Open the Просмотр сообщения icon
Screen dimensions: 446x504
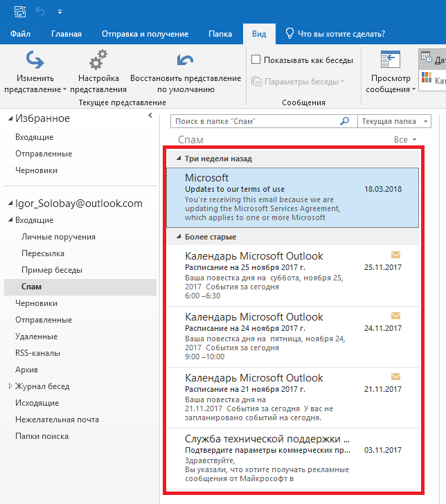[391, 60]
